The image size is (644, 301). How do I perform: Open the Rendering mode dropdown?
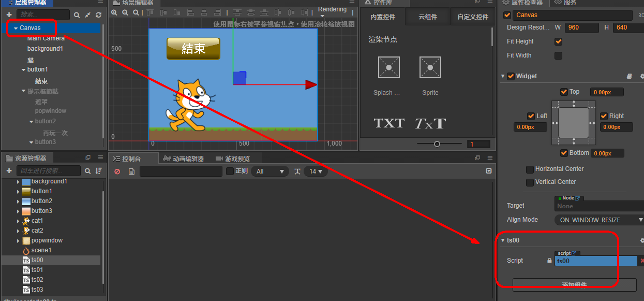point(332,10)
